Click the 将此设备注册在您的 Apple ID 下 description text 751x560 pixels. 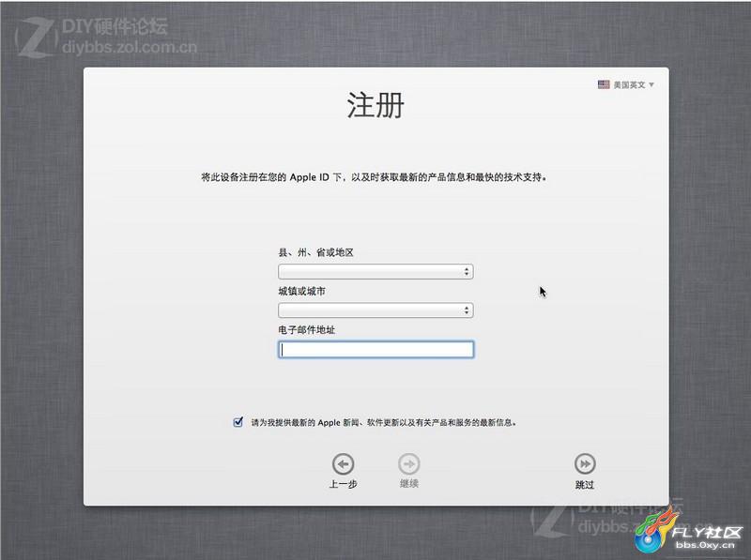click(374, 177)
